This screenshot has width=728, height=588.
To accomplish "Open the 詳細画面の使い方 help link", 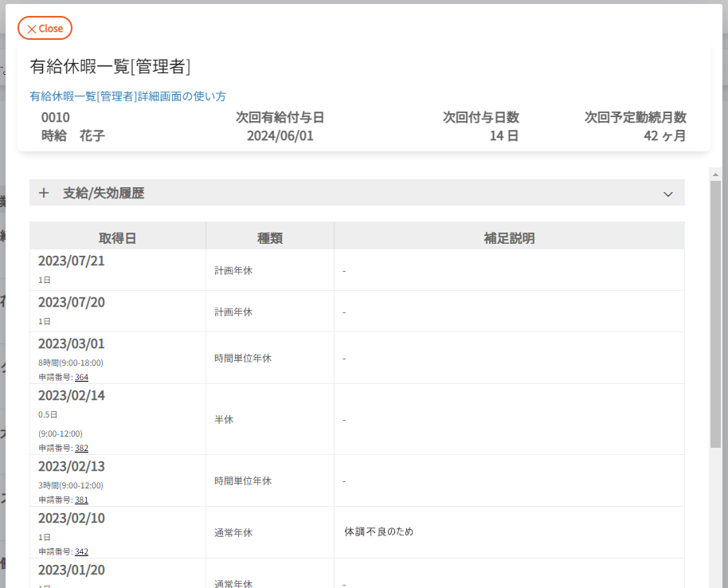I will click(x=127, y=96).
